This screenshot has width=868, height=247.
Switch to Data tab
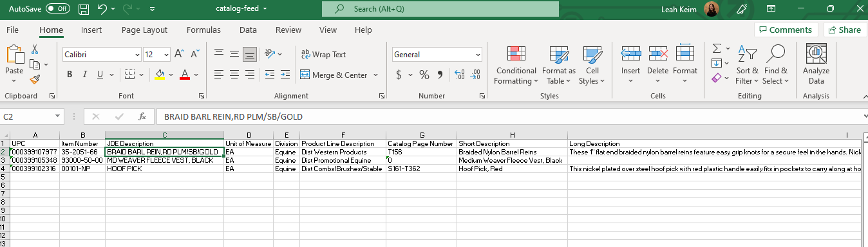click(x=248, y=30)
